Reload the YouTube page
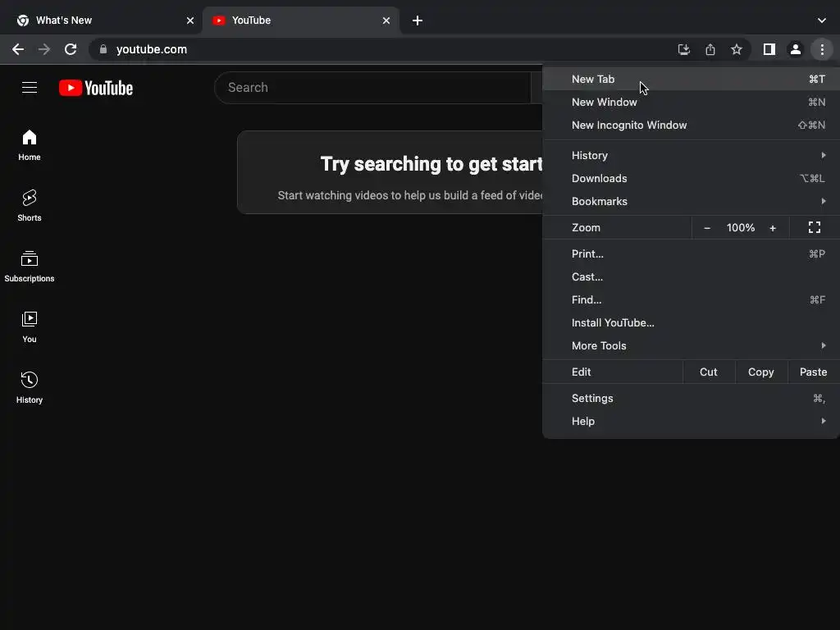The image size is (840, 630). click(x=71, y=49)
